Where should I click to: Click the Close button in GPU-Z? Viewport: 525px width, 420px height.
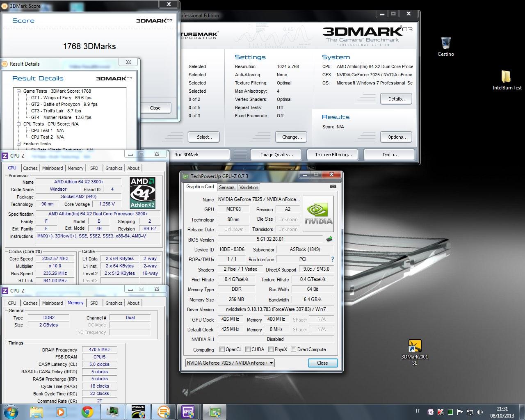coord(323,363)
